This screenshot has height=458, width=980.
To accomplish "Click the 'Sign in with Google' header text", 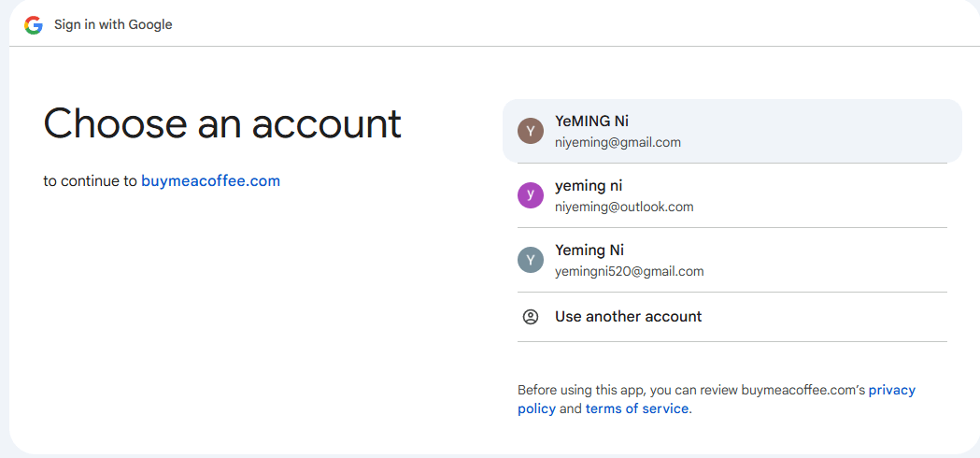I will (113, 25).
